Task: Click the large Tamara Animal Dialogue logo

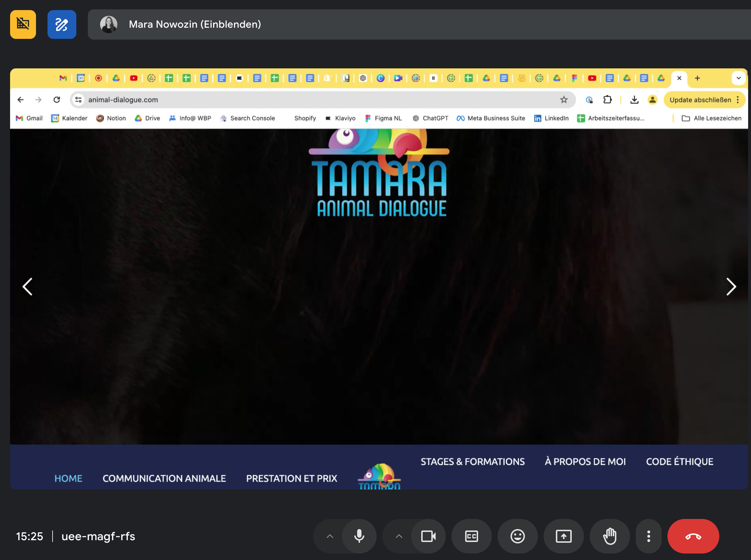Action: point(379,173)
